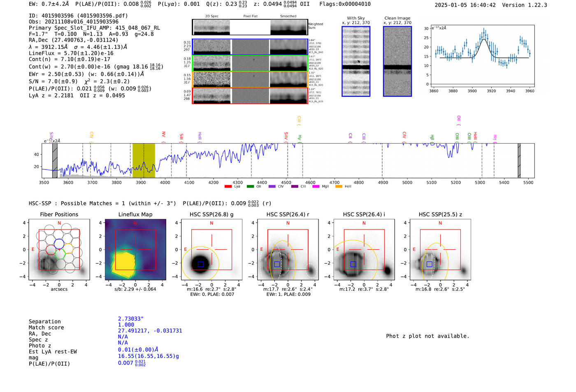The height and width of the screenshot is (392, 576).
Task: Click the s/b: 2.29 +/- 0.064 caption
Action: tap(135, 289)
